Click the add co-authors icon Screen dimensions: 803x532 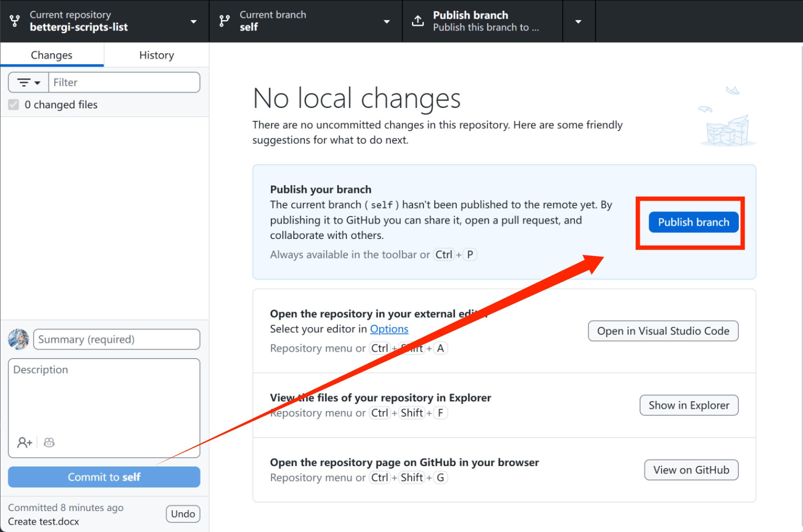[x=24, y=442]
